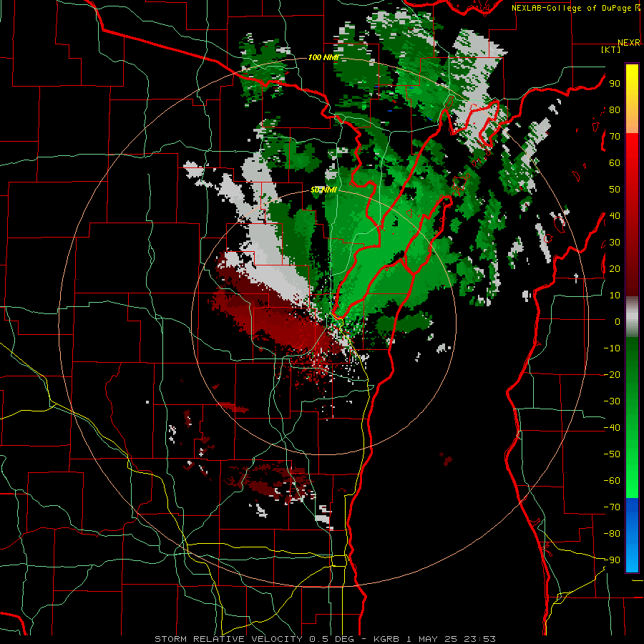Click the positive 70 scale value
644x644 pixels.
pos(615,137)
